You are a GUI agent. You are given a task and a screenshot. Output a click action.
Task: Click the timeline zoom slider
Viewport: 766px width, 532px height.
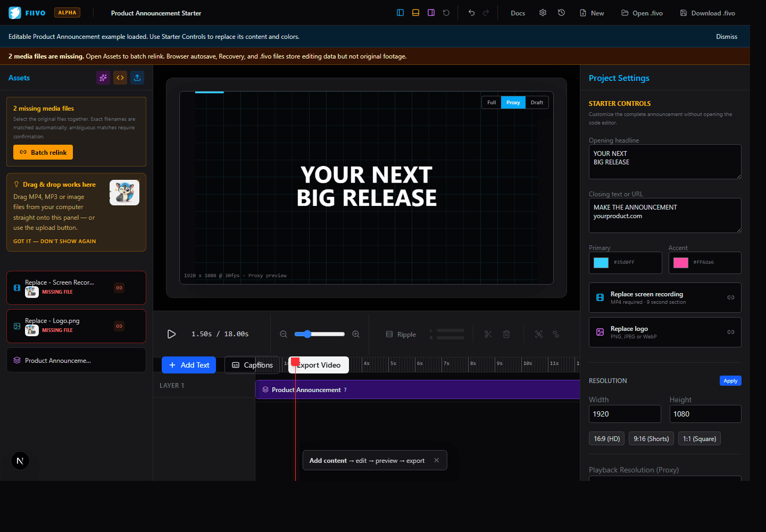[x=320, y=334]
